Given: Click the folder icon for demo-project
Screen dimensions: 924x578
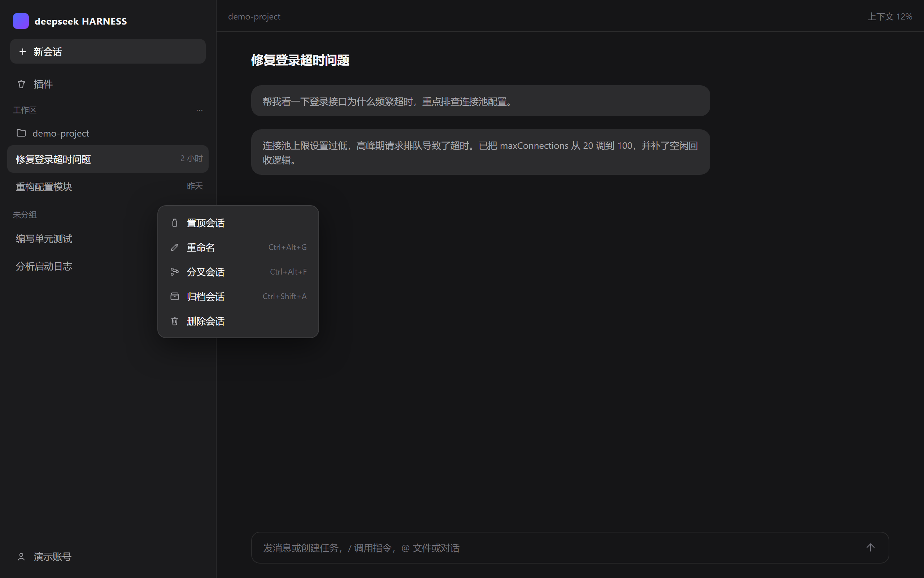Looking at the screenshot, I should tap(21, 133).
